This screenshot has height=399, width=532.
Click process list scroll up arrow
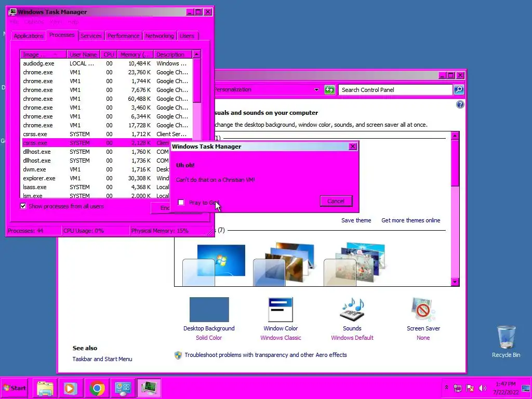click(x=196, y=54)
